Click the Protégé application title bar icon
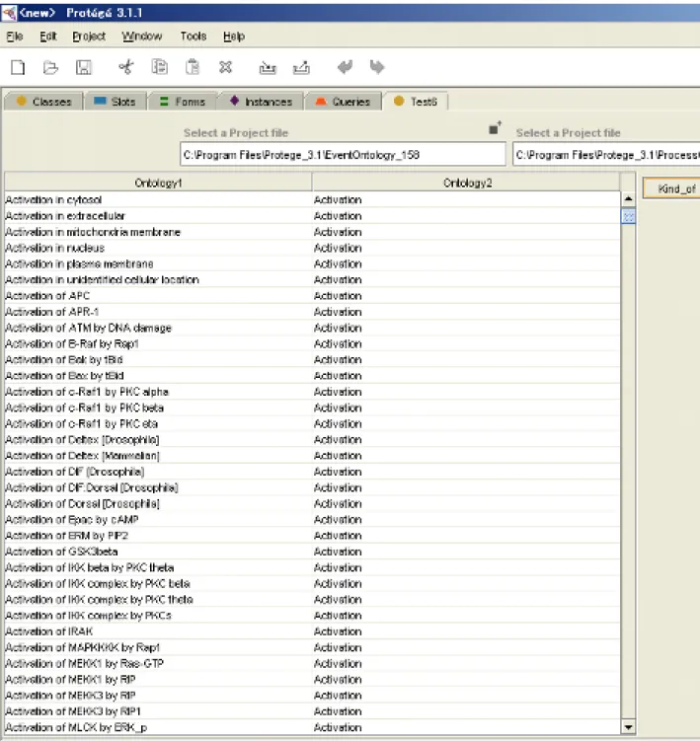This screenshot has height=741, width=700. (9, 12)
